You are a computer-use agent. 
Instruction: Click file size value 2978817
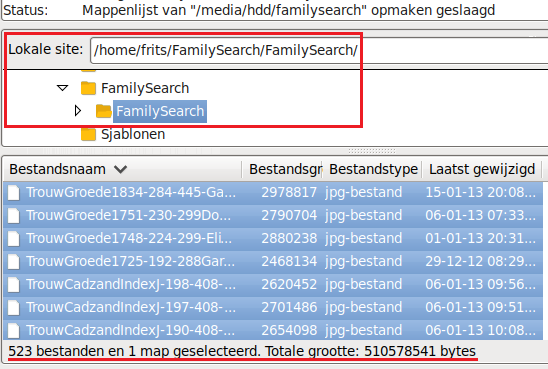(289, 193)
